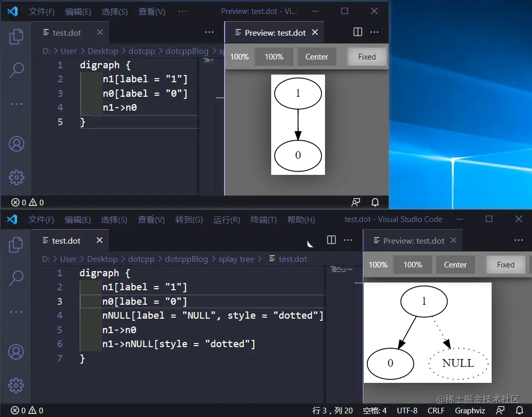Expand test.dot breadcrumb in bottom window
The image size is (532, 417).
click(x=288, y=259)
